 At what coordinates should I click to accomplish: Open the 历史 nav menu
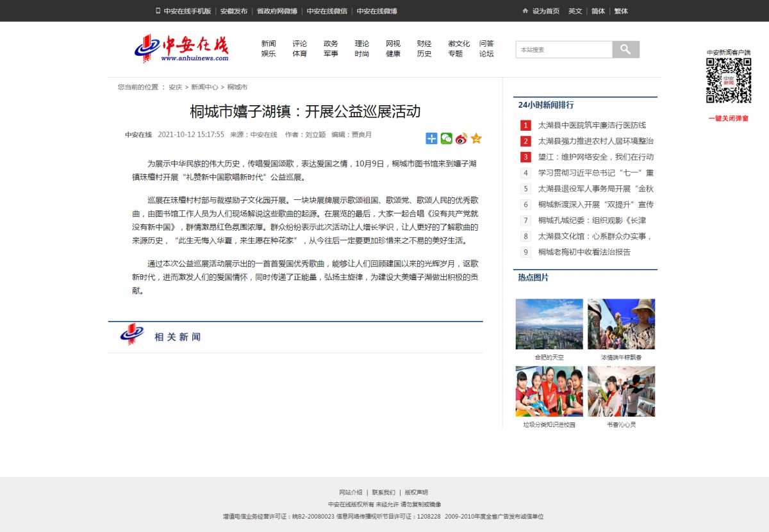424,54
